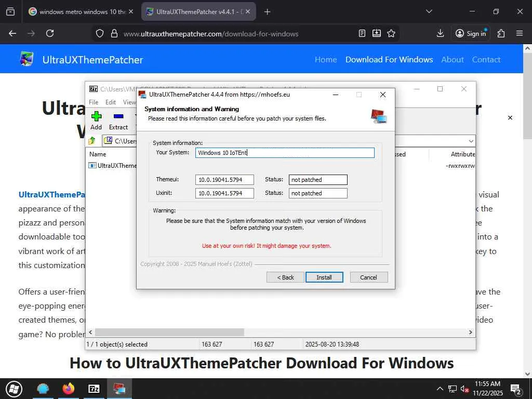Image resolution: width=532 pixels, height=399 pixels.
Task: Expand the 7-Zip address path dropdown
Action: [471, 141]
